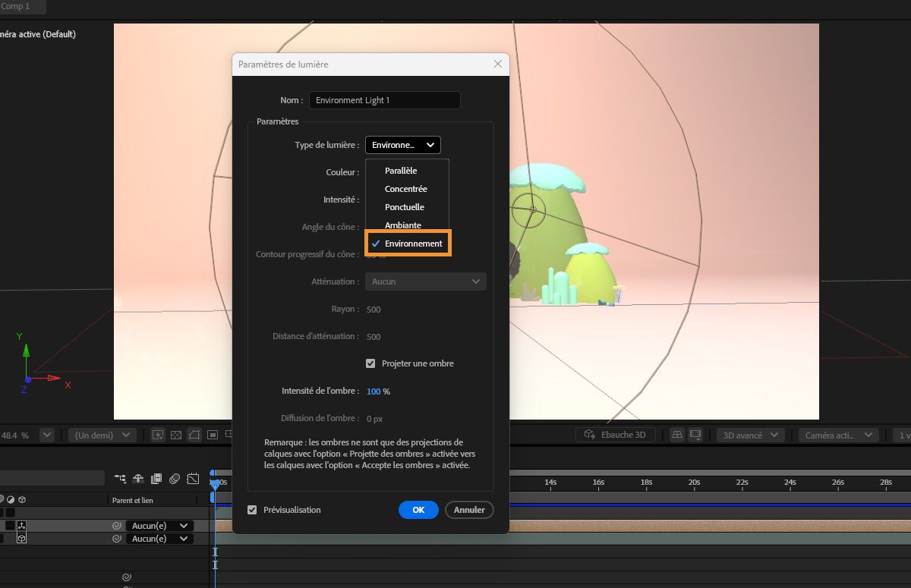Open the disabled Atténuation dropdown
Image resolution: width=911 pixels, height=588 pixels.
tap(426, 281)
